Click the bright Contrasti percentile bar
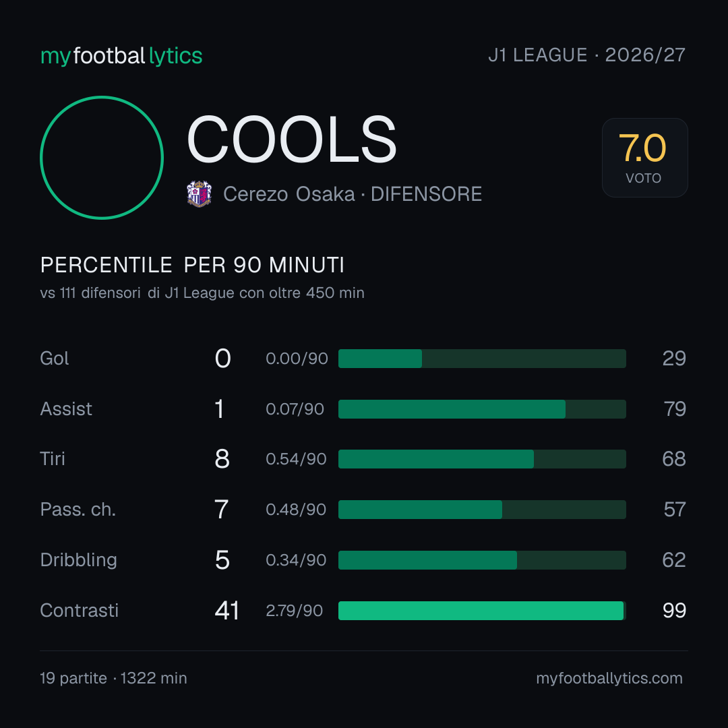Image resolution: width=728 pixels, height=728 pixels. point(482,611)
